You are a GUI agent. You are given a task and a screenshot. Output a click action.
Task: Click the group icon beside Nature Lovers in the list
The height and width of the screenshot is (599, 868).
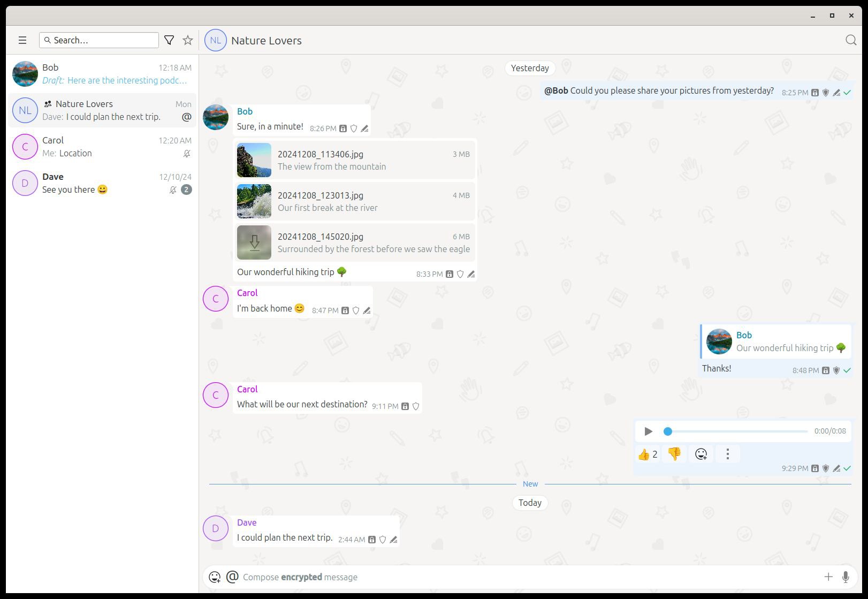pyautogui.click(x=48, y=104)
